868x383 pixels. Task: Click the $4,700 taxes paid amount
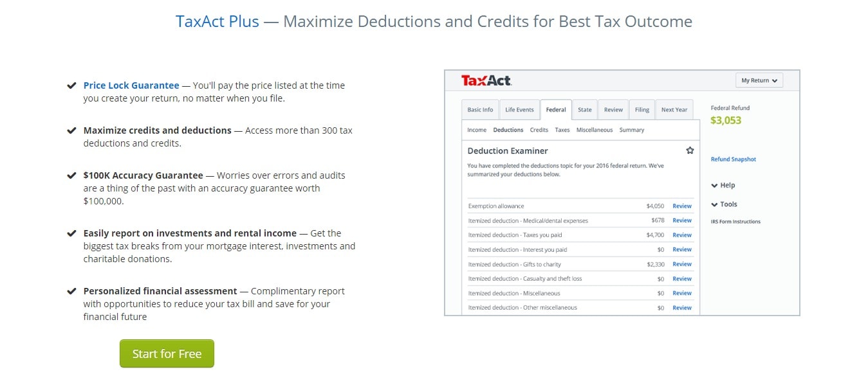point(655,235)
